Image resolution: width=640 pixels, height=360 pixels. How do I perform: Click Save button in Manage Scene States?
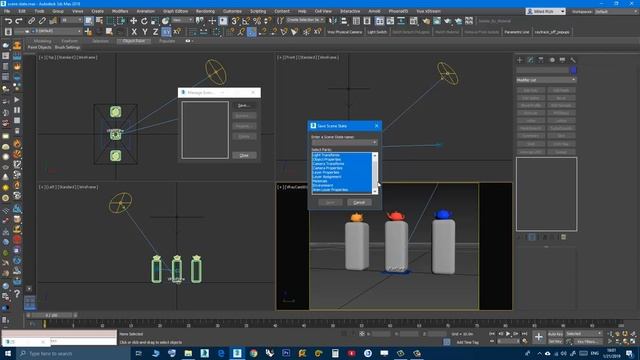(244, 106)
